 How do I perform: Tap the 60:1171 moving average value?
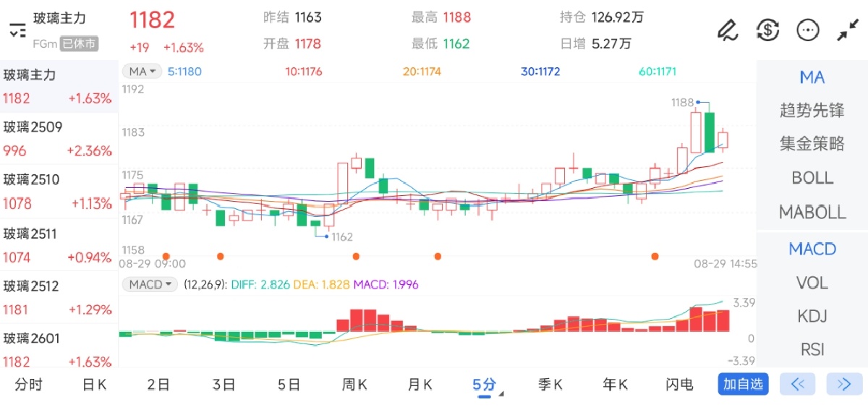tap(658, 72)
